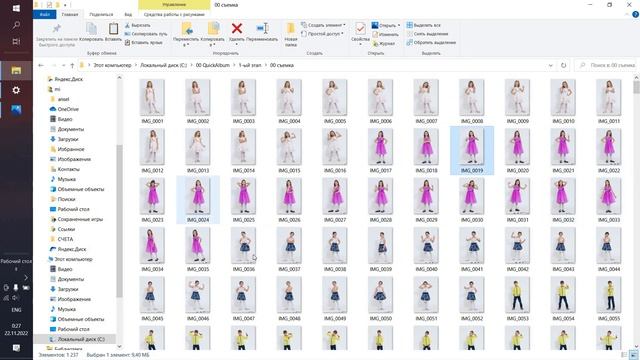The height and width of the screenshot is (360, 640).
Task: Open the Windows Start menu
Action: click(x=16, y=8)
